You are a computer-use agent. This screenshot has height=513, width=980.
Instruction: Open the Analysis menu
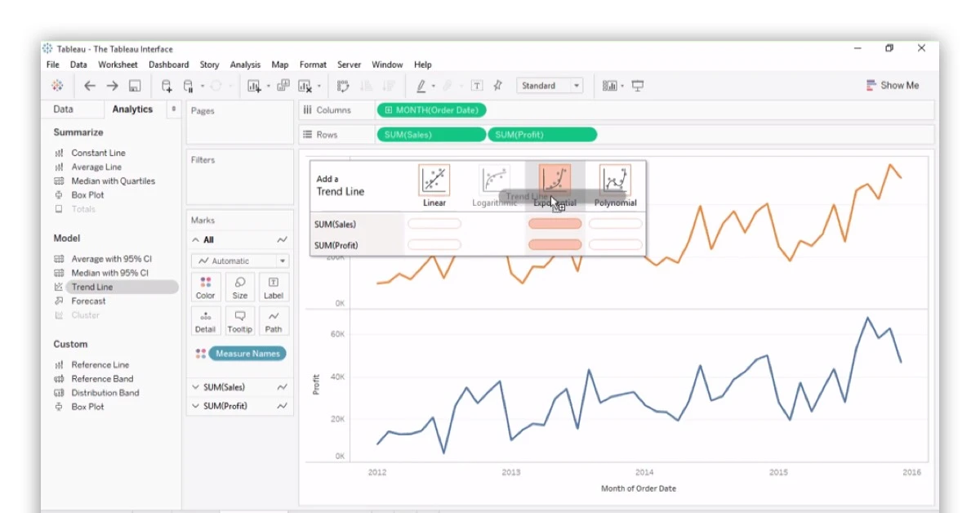point(245,65)
